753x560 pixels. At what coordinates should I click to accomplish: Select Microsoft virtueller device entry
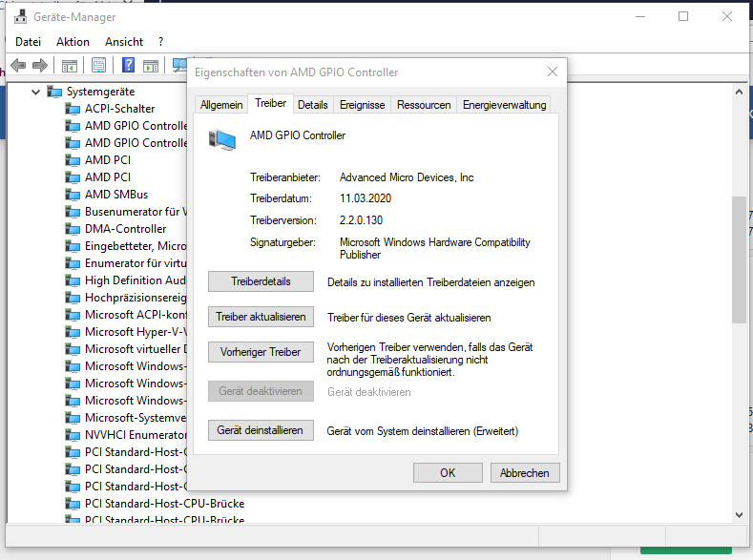(136, 349)
